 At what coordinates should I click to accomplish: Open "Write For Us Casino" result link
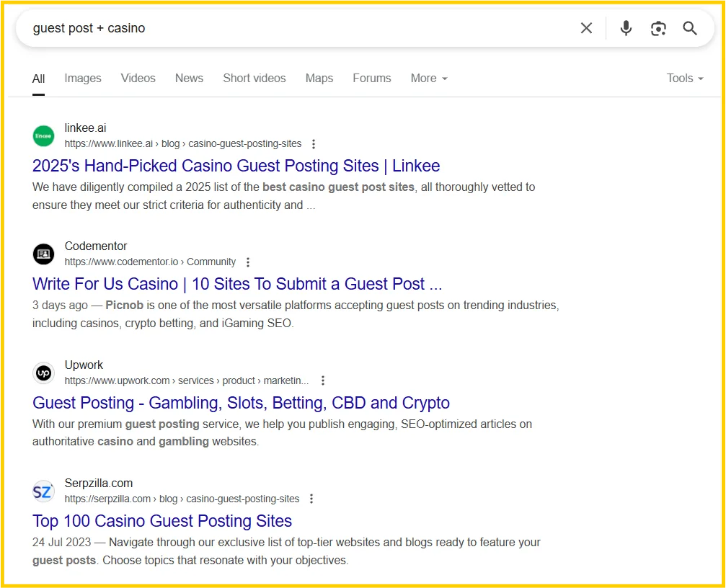point(237,284)
